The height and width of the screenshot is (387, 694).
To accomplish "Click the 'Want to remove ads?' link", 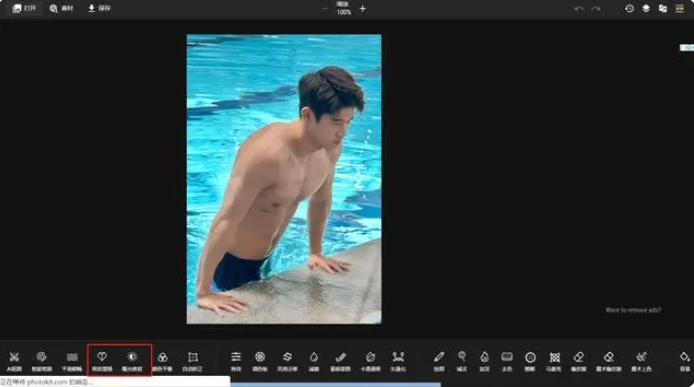I will 633,310.
